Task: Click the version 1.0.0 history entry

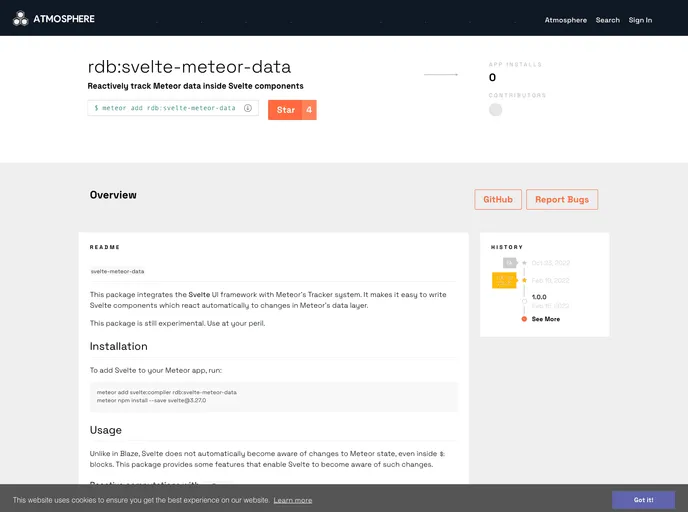Action: point(539,297)
